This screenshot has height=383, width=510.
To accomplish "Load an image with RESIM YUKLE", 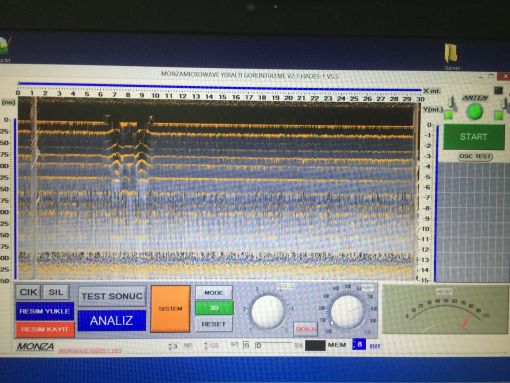I will [45, 311].
